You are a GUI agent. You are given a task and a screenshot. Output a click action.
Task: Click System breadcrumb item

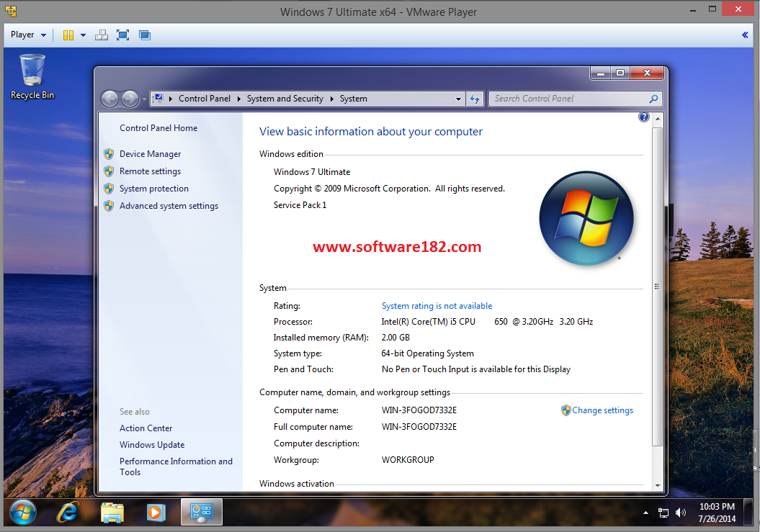pyautogui.click(x=353, y=99)
